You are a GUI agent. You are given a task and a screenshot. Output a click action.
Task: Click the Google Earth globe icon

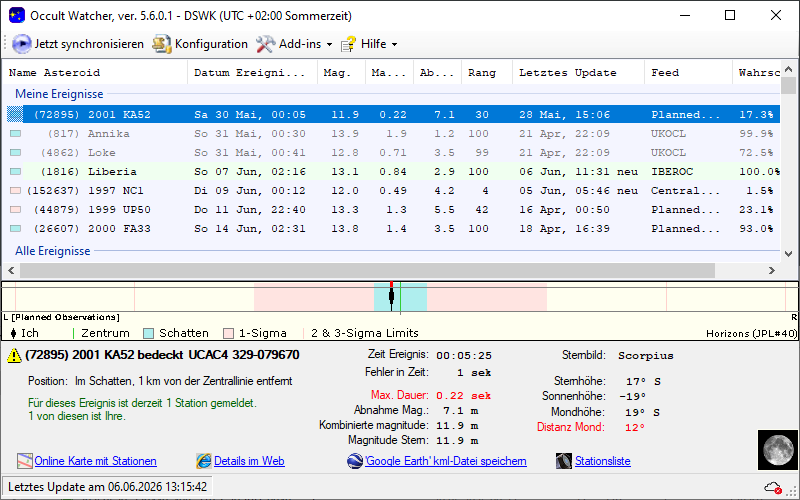(355, 461)
